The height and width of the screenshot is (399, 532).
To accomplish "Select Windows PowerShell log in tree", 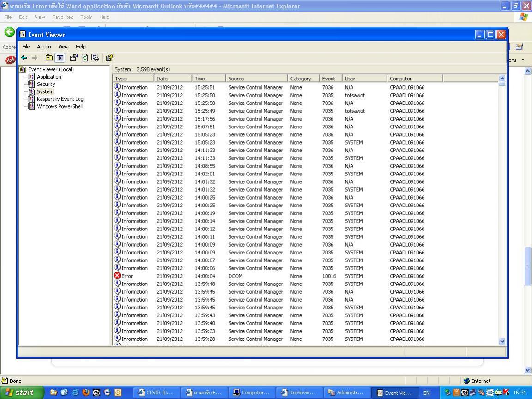I will click(60, 106).
